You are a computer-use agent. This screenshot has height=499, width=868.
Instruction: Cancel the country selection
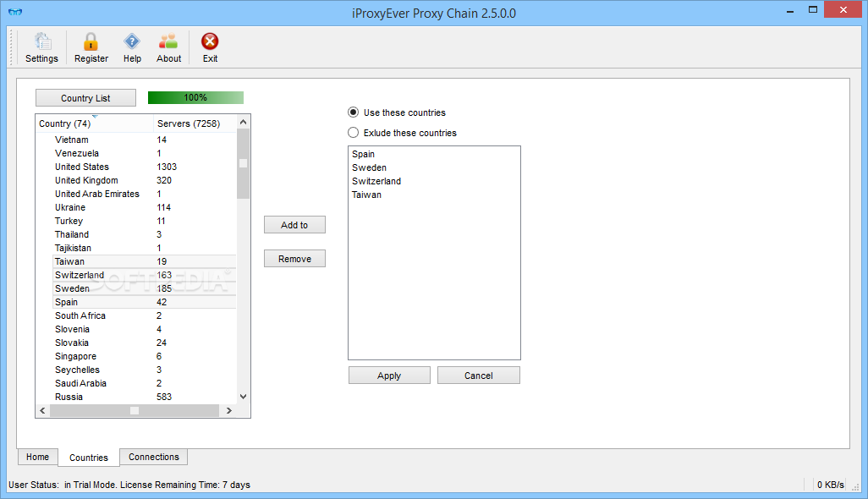coord(478,376)
